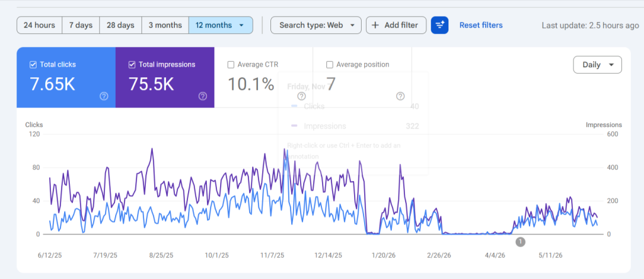This screenshot has width=644, height=279.
Task: Open help icon on Average CTR card
Action: (301, 96)
